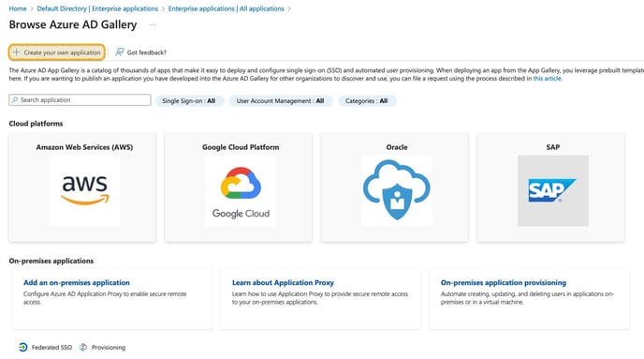Viewport: 644px width, 359px height.
Task: Open the Single Sign-on filter dropdown
Action: coord(189,100)
